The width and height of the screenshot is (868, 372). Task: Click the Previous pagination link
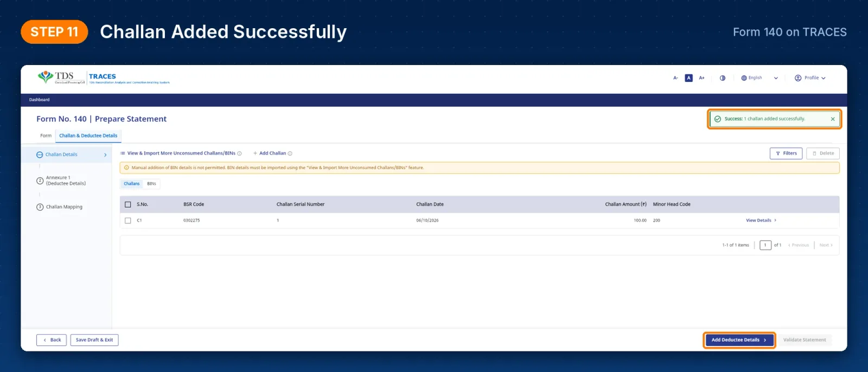pyautogui.click(x=799, y=245)
